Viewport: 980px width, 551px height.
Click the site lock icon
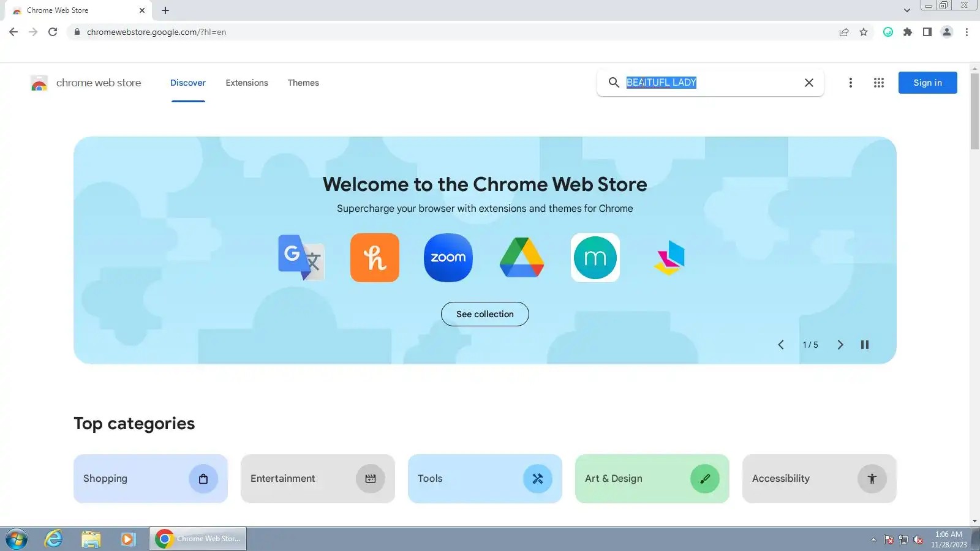(x=77, y=32)
